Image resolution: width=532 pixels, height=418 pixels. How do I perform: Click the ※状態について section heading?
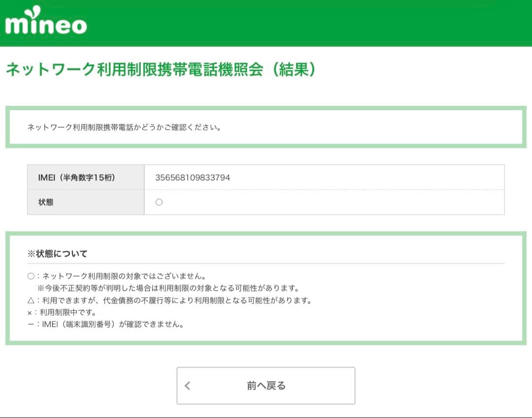[57, 254]
